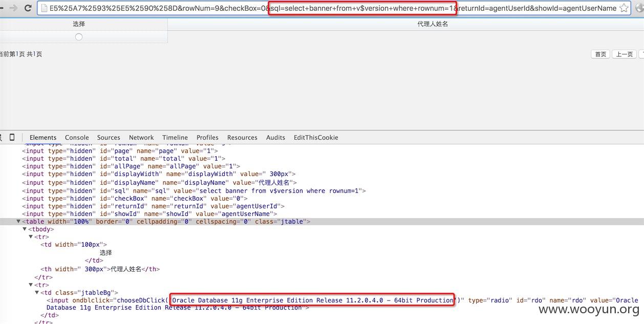Click the 选择 column header

click(79, 24)
